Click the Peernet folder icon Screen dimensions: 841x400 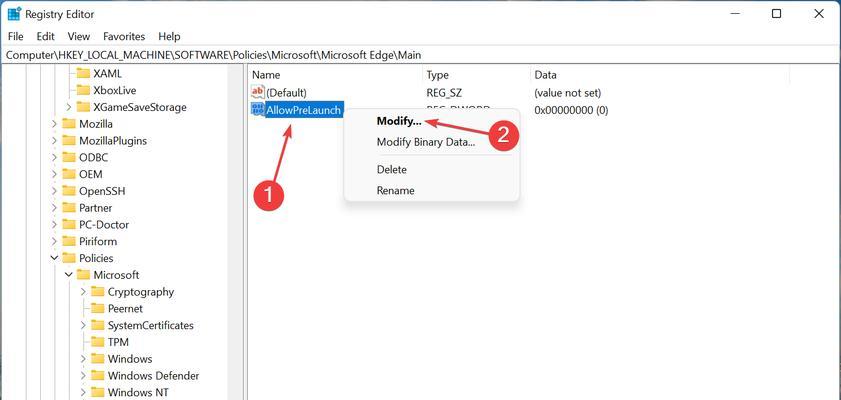97,308
